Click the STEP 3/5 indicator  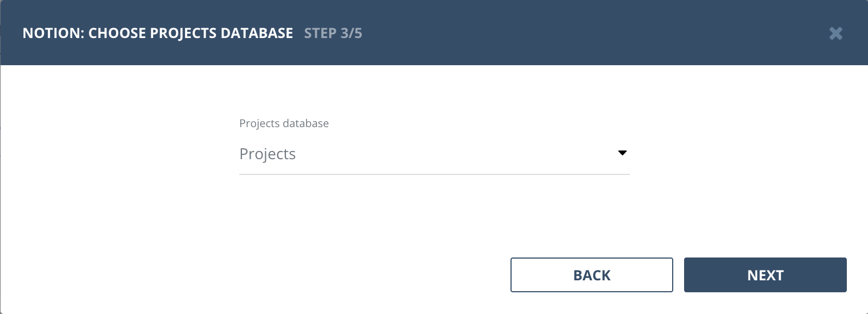(x=333, y=33)
